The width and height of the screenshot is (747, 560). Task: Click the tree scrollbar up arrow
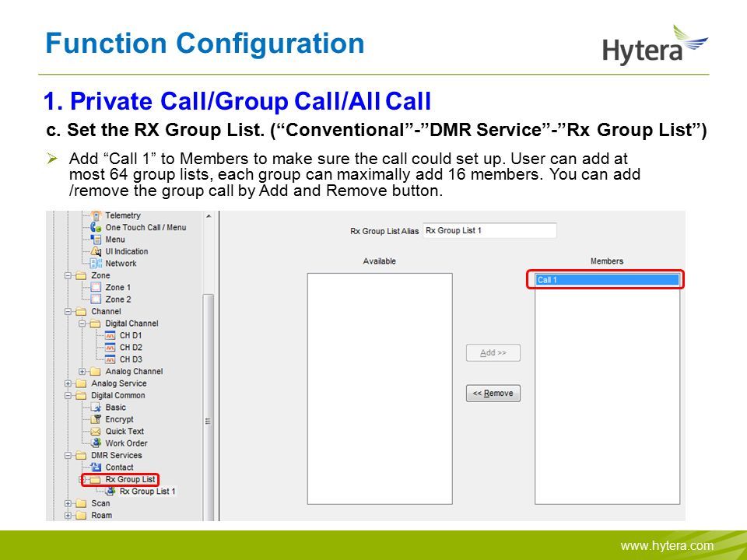pos(209,216)
